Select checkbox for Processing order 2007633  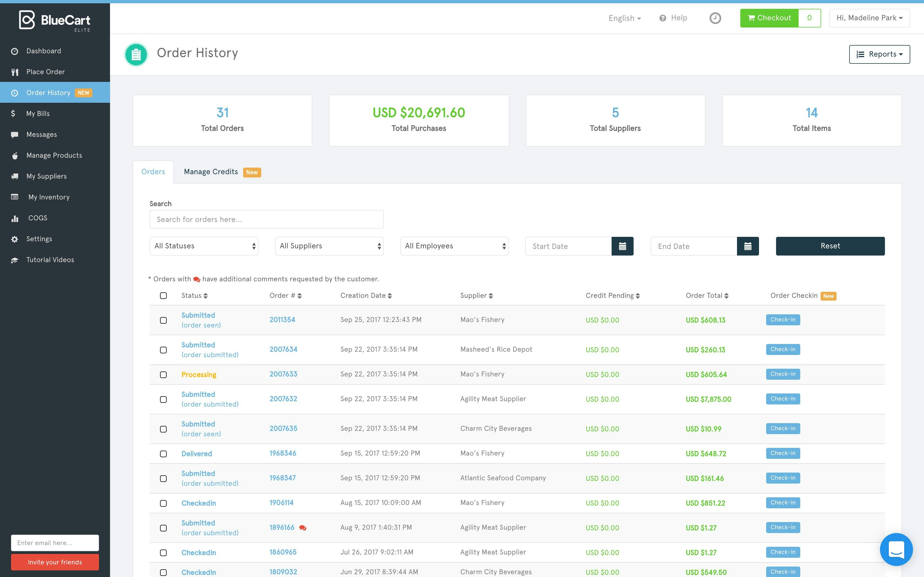click(x=163, y=374)
